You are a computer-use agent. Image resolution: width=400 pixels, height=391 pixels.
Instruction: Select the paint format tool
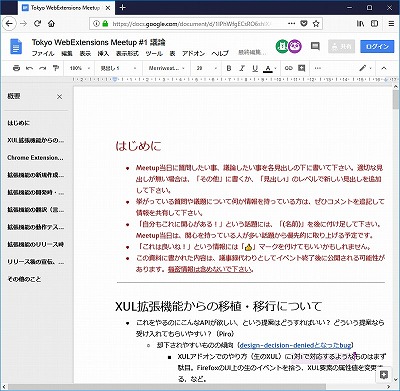[56, 68]
